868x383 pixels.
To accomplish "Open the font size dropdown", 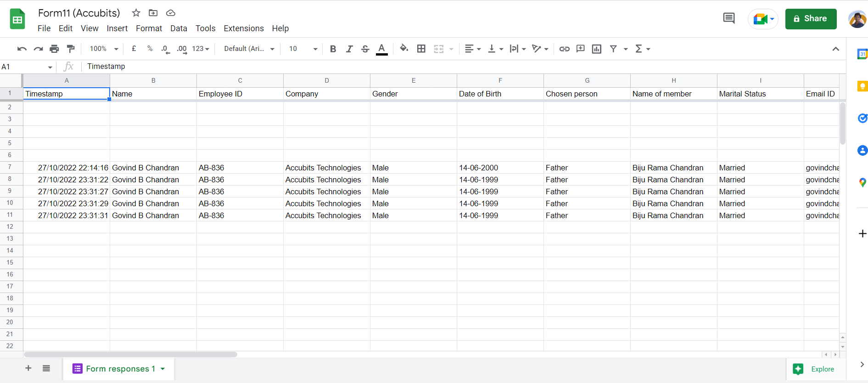I will pyautogui.click(x=303, y=49).
